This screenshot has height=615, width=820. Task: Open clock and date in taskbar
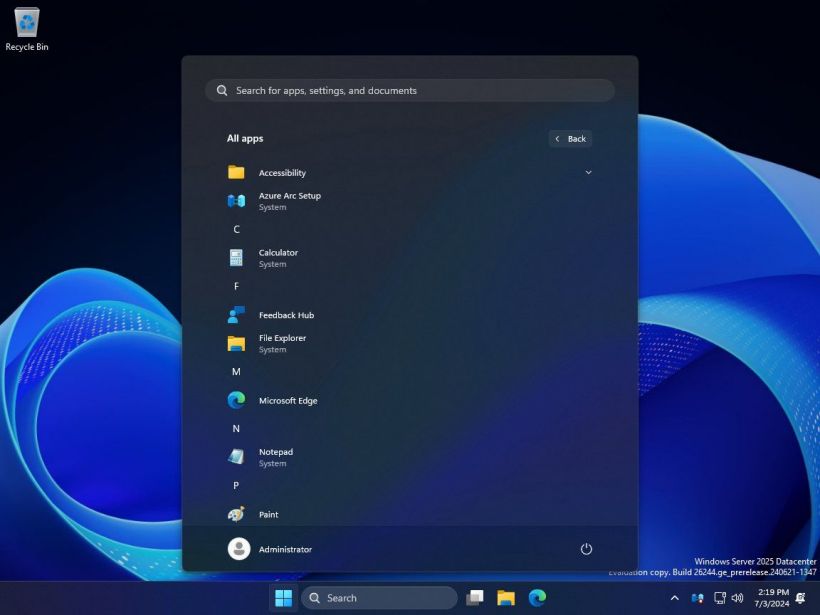coord(772,598)
